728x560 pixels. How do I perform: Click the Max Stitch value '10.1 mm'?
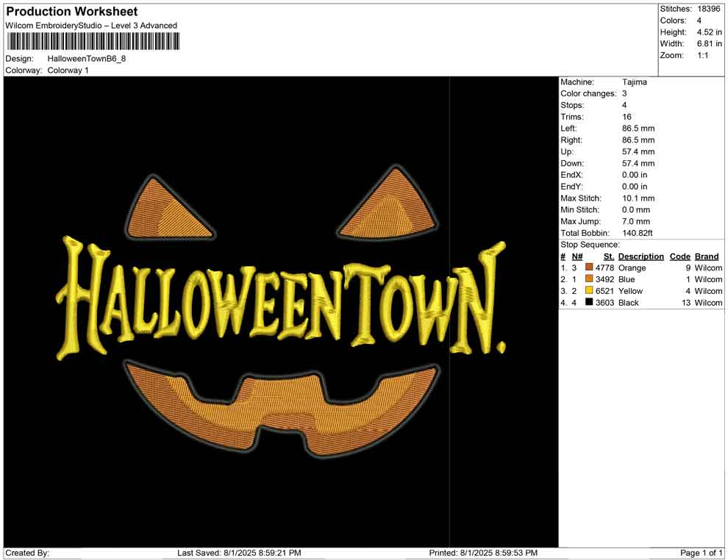(638, 198)
